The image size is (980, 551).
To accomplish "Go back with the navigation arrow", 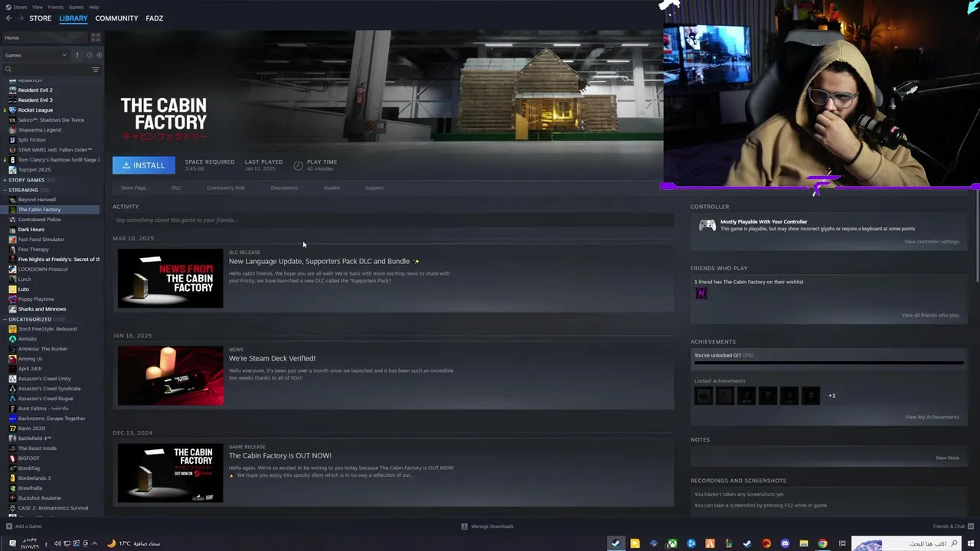I will click(8, 18).
